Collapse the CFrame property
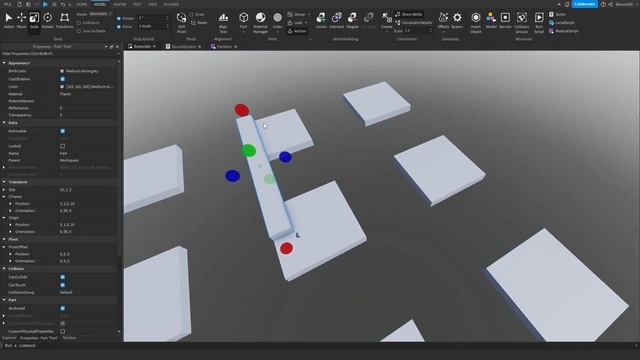This screenshot has width=640, height=360. click(x=4, y=197)
